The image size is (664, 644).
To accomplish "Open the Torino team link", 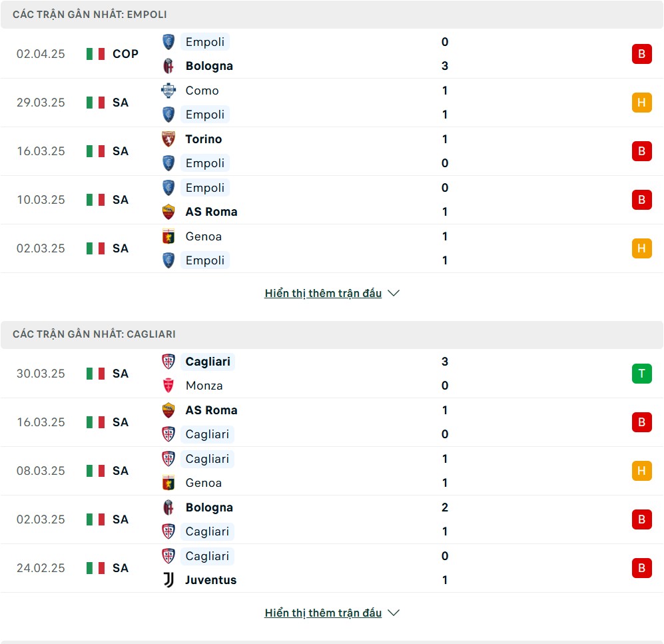I will tap(203, 139).
